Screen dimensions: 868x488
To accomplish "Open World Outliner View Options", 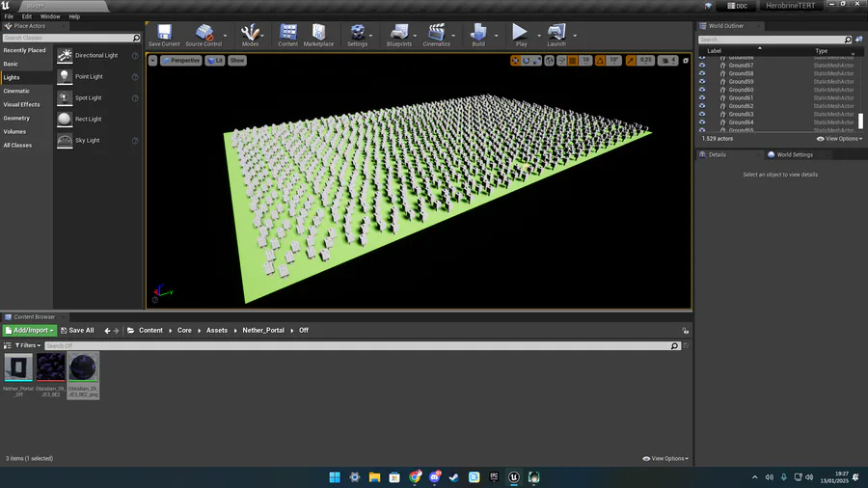I will coord(839,139).
